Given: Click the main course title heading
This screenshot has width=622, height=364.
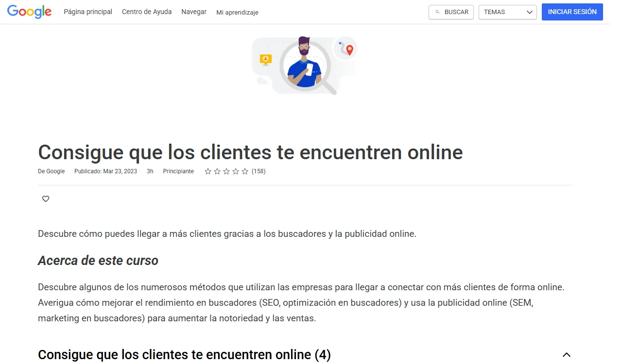Looking at the screenshot, I should (250, 152).
